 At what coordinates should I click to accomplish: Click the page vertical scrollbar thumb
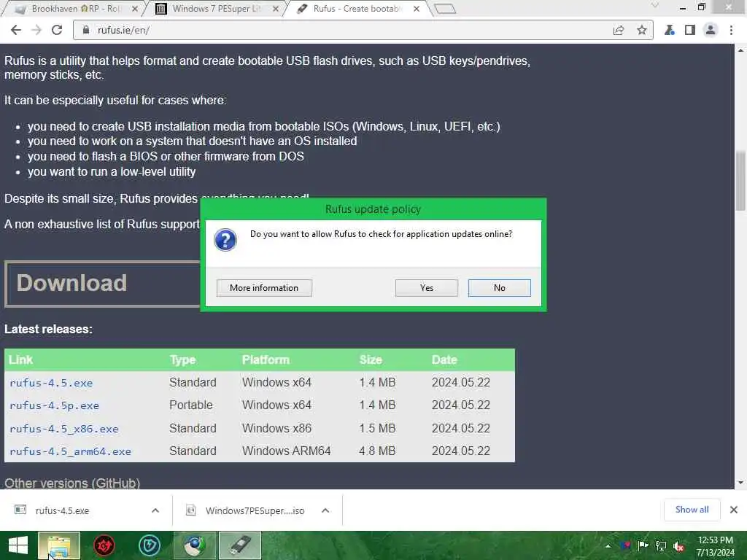(x=740, y=181)
